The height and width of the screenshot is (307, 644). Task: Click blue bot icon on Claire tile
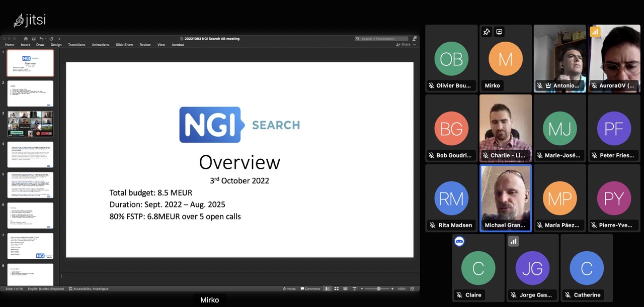click(459, 241)
